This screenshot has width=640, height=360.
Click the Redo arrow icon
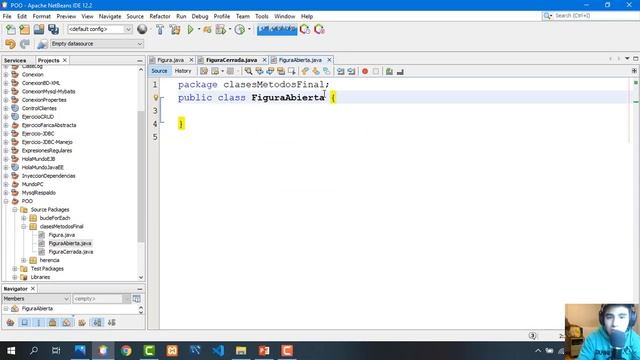[x=24, y=44]
